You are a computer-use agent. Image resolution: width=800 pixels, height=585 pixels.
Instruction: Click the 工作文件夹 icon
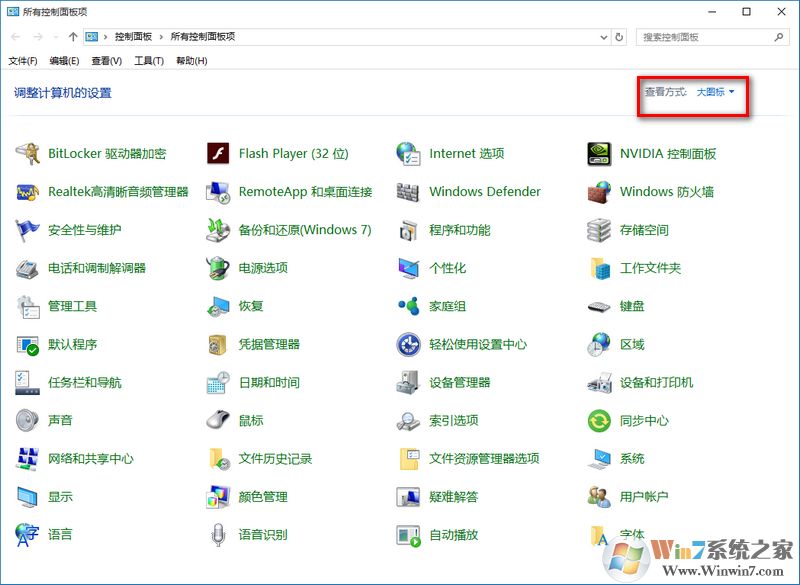click(x=599, y=268)
